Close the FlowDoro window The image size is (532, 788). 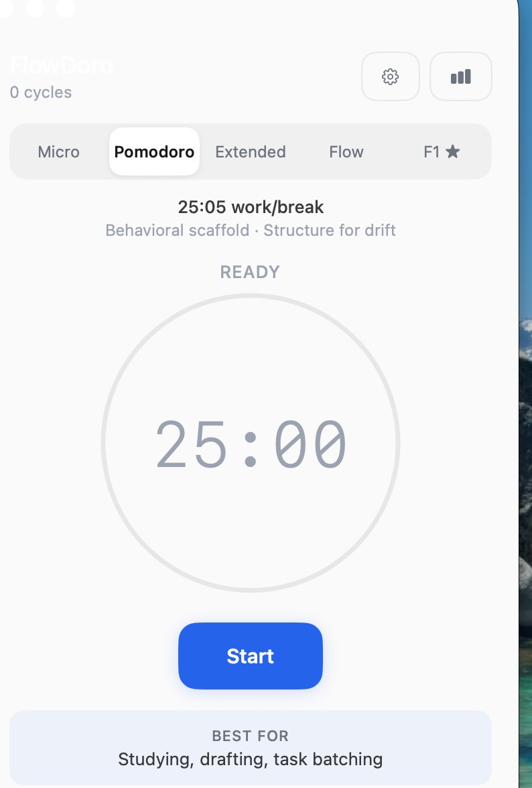5,7
